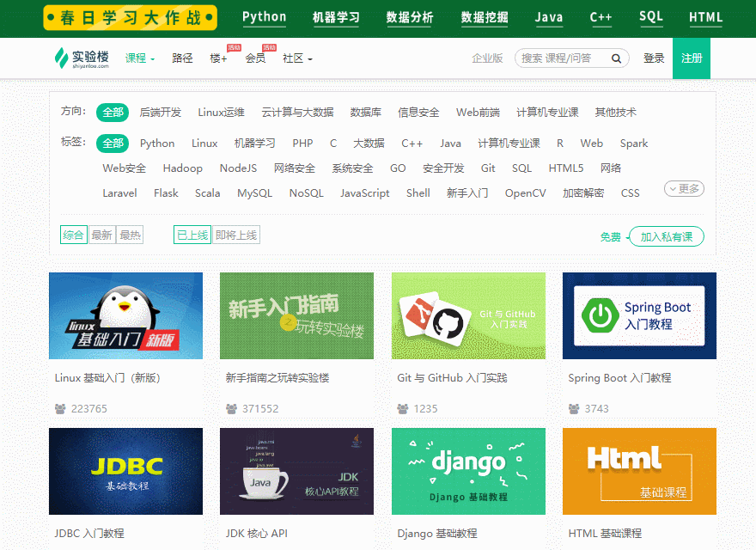The width and height of the screenshot is (756, 550).
Task: Click the 数据库 direction filter
Action: point(365,113)
